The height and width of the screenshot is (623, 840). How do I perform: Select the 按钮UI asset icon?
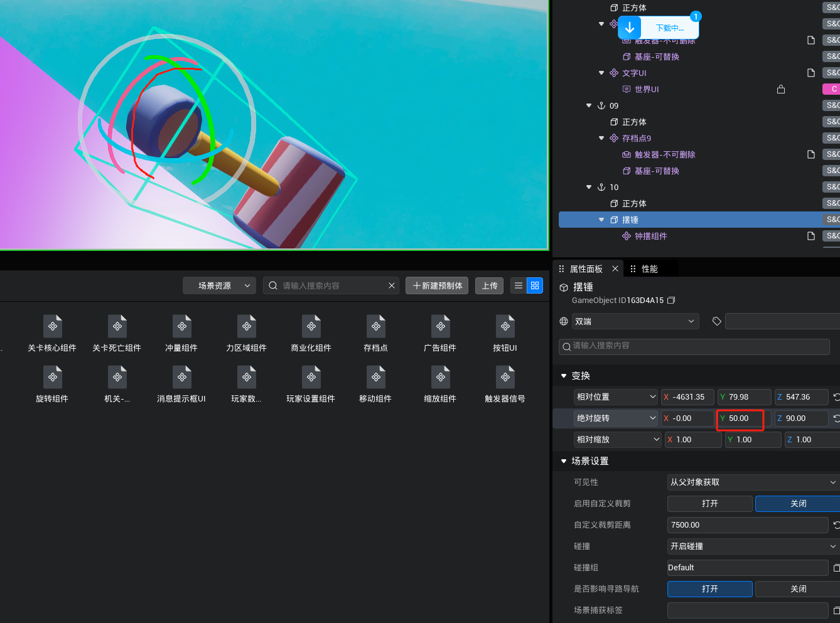505,326
